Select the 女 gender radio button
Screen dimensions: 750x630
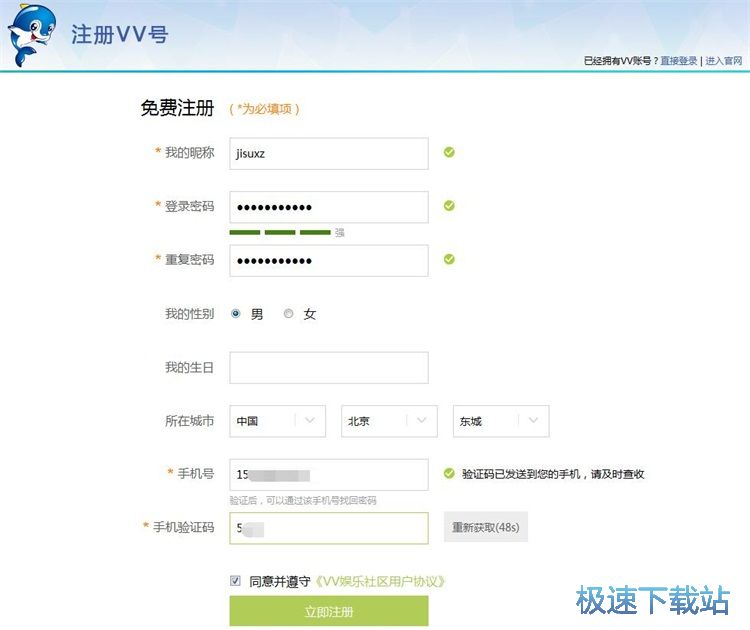click(x=288, y=314)
